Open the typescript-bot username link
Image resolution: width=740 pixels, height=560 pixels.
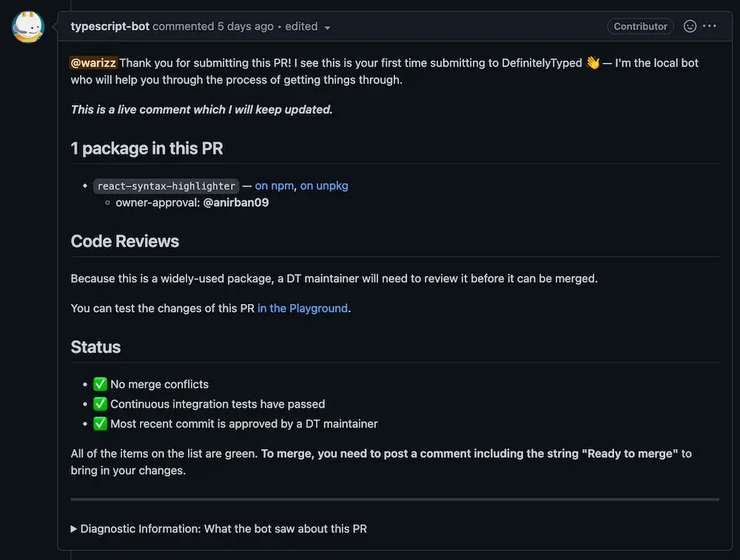click(x=110, y=27)
